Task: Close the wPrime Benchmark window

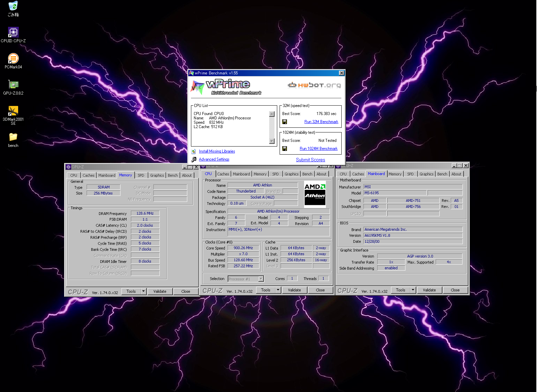Action: (341, 73)
